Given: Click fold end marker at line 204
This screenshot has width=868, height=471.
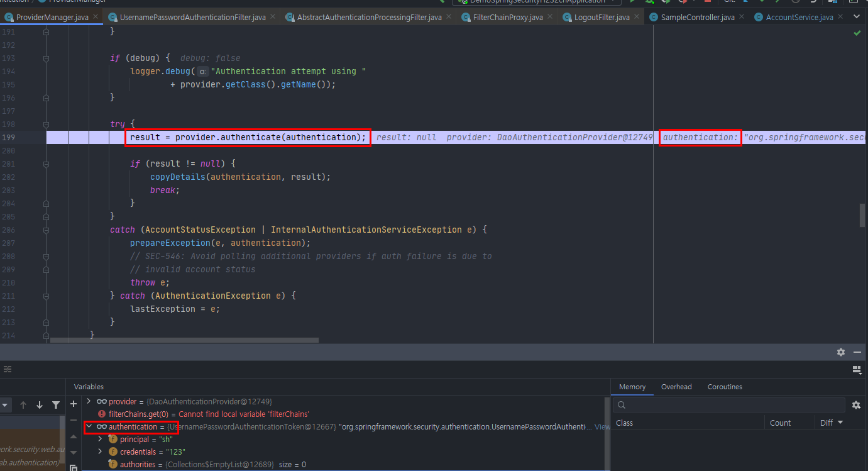Looking at the screenshot, I should coord(46,203).
